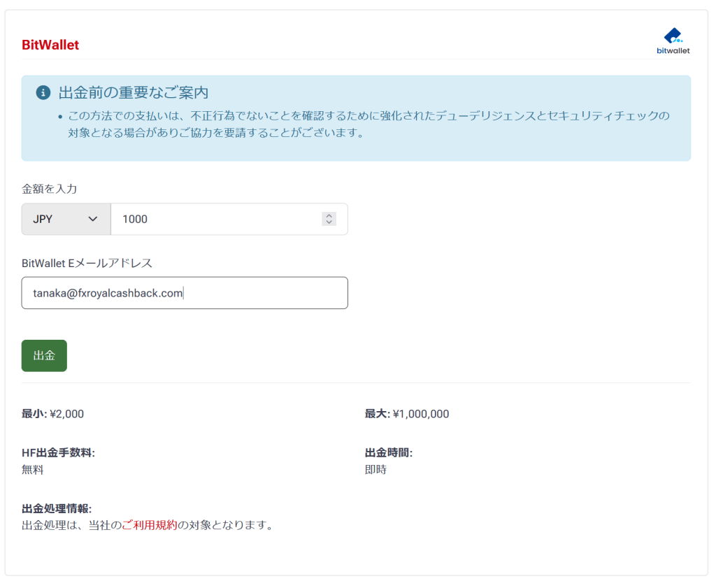This screenshot has width=716, height=588.
Task: Click the 無料 fee value
Action: [x=32, y=469]
